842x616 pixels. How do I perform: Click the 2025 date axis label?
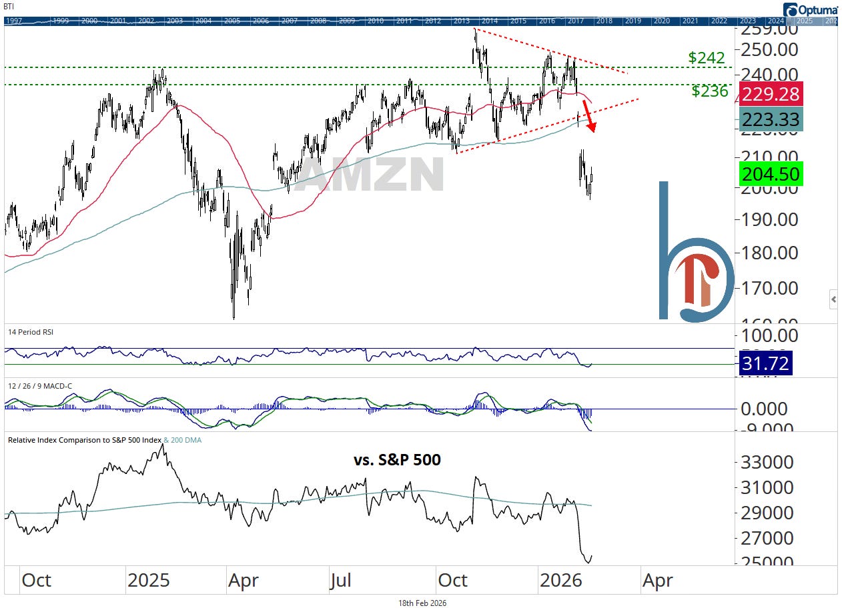[148, 580]
